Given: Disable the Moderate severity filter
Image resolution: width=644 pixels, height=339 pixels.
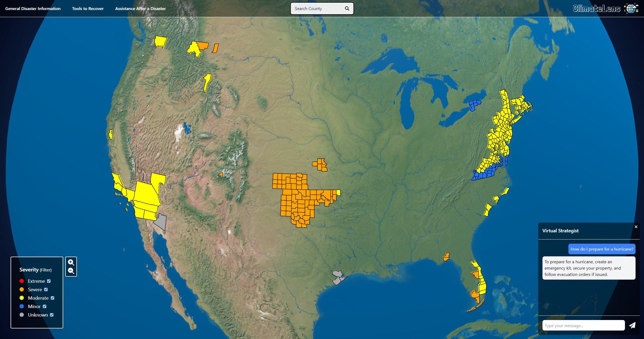Looking at the screenshot, I should (52, 298).
